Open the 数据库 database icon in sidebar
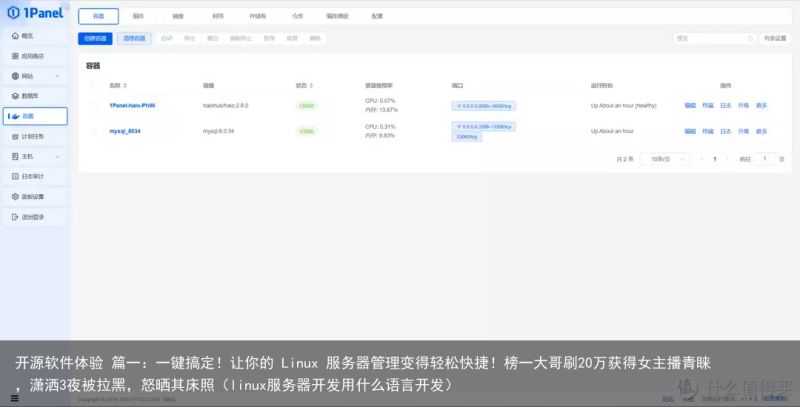Image resolution: width=800 pixels, height=407 pixels. click(x=15, y=96)
